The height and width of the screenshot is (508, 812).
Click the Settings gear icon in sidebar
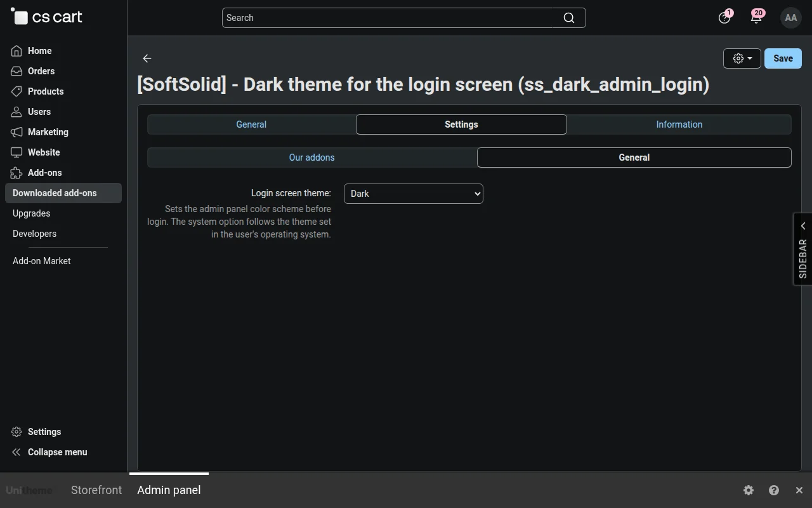pos(16,432)
